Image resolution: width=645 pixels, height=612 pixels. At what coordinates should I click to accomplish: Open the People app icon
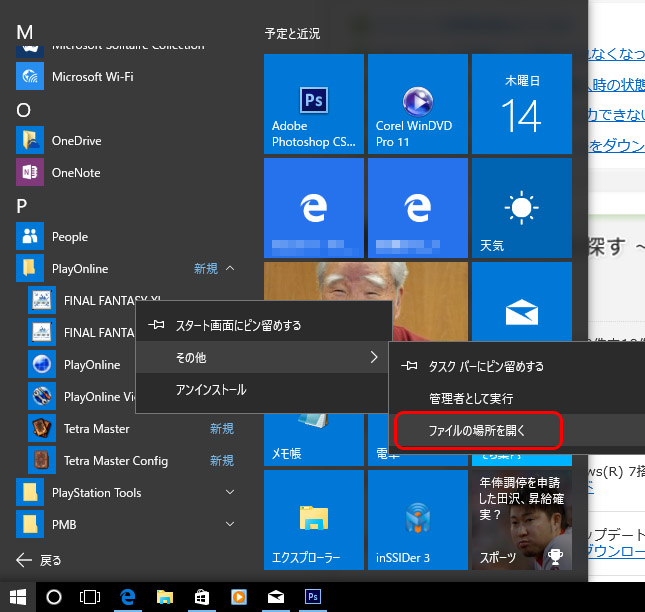[x=30, y=236]
